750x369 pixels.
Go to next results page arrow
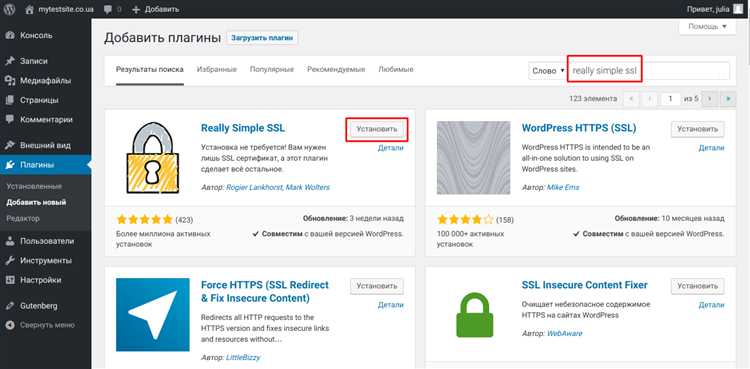click(x=710, y=98)
